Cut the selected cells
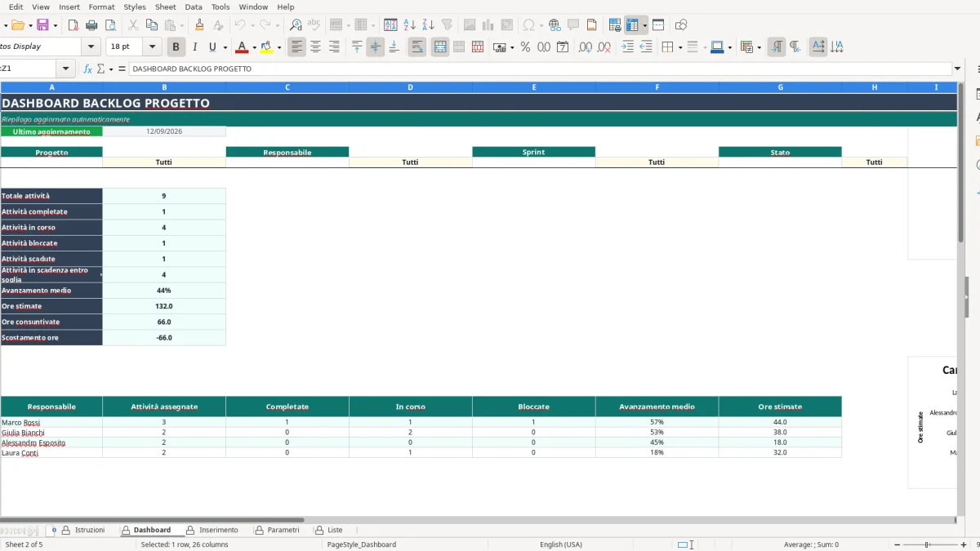 [x=132, y=25]
